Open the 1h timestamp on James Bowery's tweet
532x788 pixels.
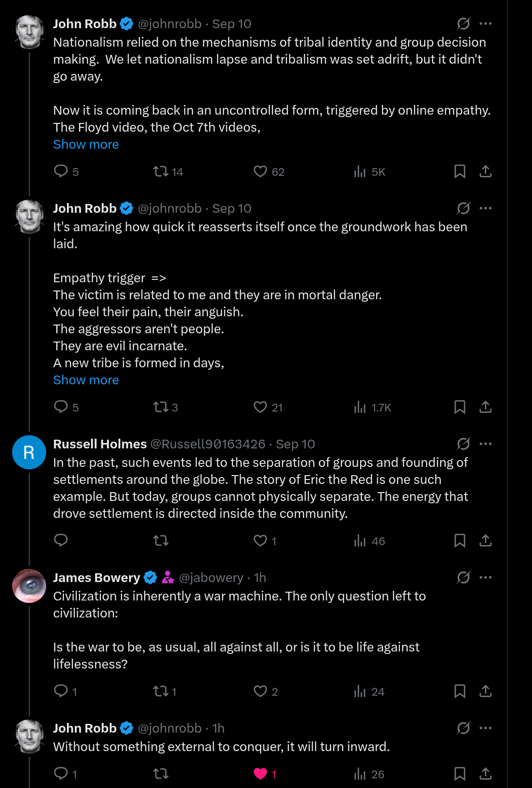click(x=260, y=578)
